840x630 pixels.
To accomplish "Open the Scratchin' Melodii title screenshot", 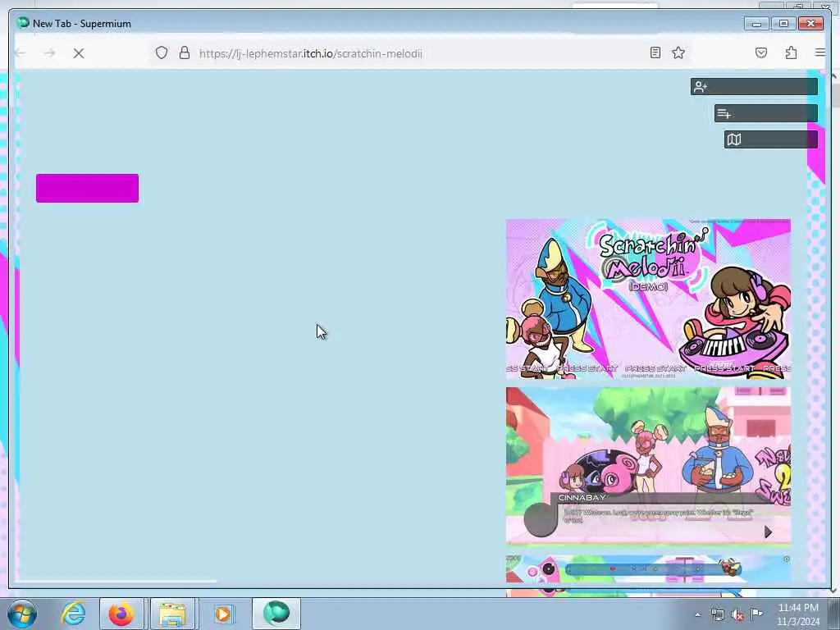I will 648,299.
